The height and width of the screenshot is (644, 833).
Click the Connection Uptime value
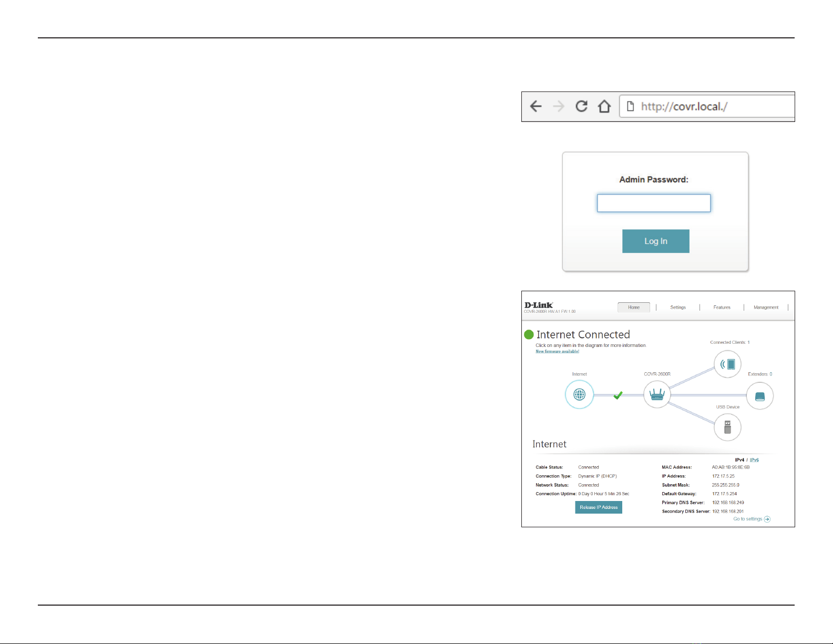tap(604, 494)
